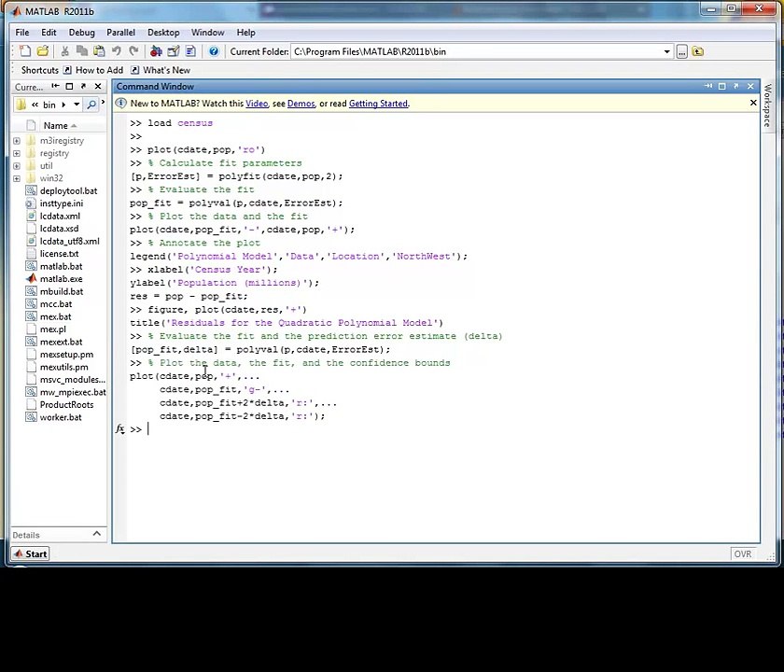The height and width of the screenshot is (672, 784).
Task: Open the File menu
Action: point(22,33)
